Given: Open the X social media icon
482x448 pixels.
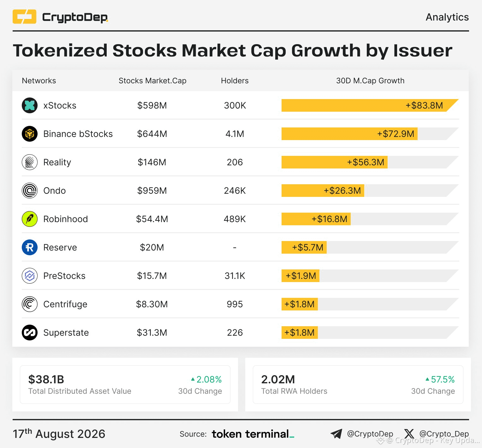Looking at the screenshot, I should (x=409, y=434).
